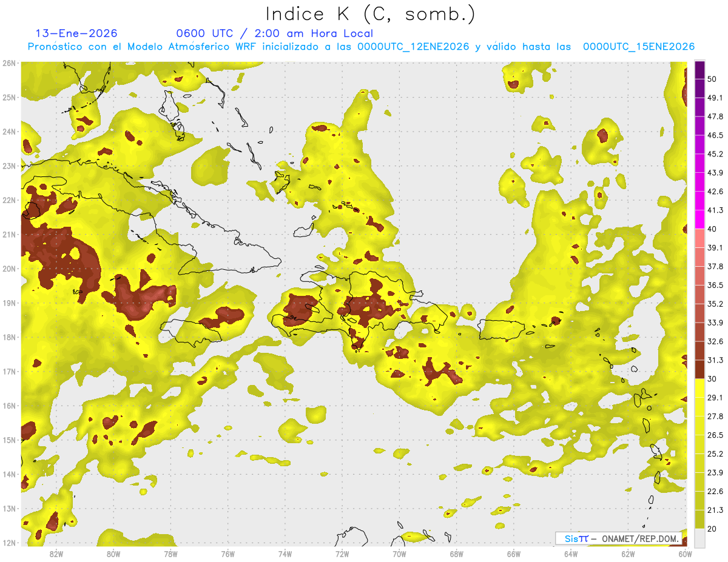Pick the gray swatch below 20 on colorbar

click(699, 538)
